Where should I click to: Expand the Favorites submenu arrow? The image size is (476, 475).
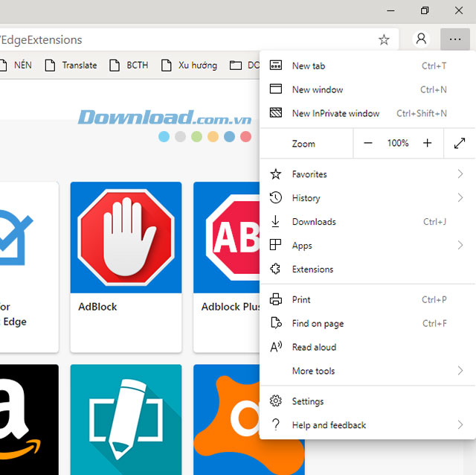click(460, 173)
